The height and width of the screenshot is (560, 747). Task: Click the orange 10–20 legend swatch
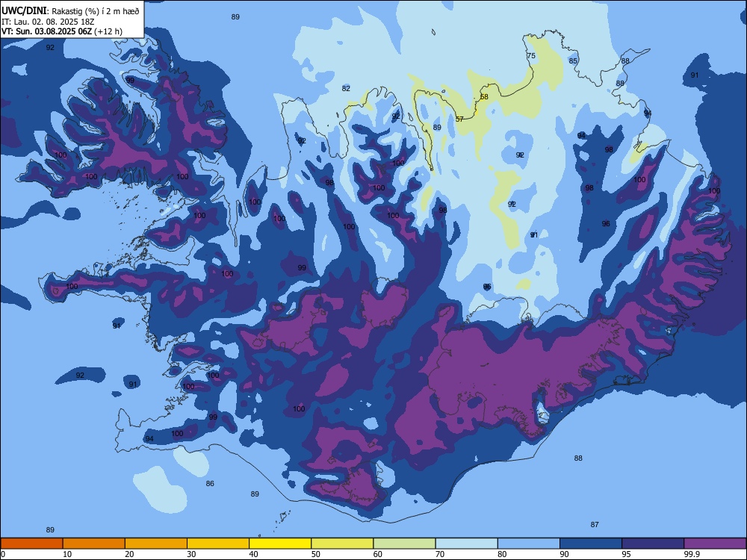click(x=94, y=544)
